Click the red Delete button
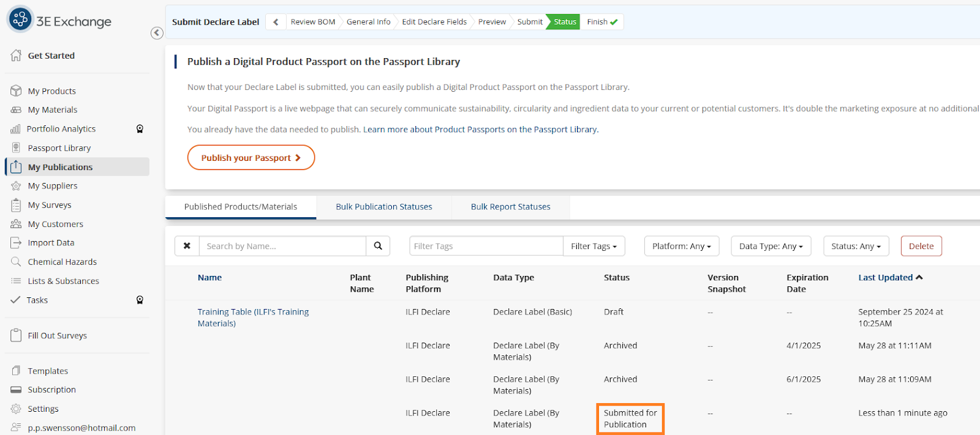The image size is (980, 435). 921,246
